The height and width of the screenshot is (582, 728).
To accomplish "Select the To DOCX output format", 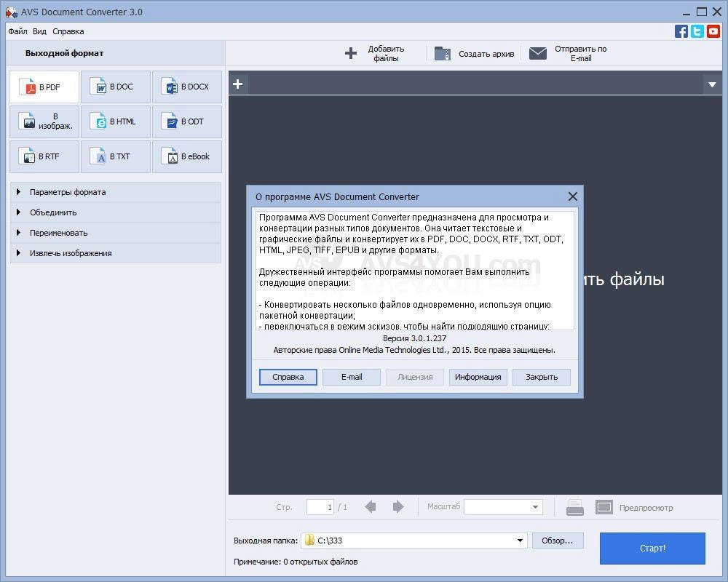I will [x=187, y=87].
